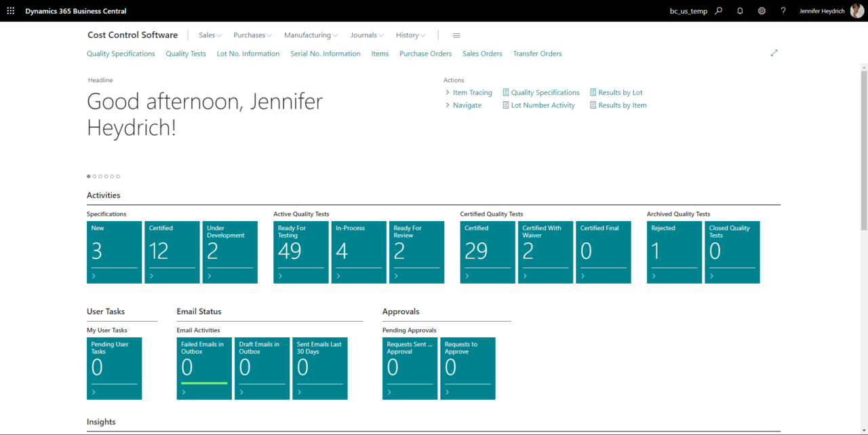Screen dimensions: 868x435
Task: Go to Transfer Orders
Action: [x=537, y=54]
